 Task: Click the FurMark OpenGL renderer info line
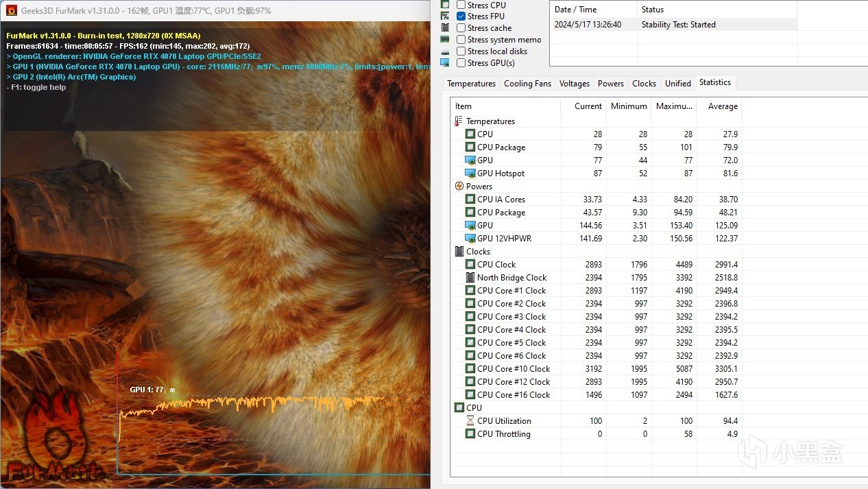tap(134, 56)
